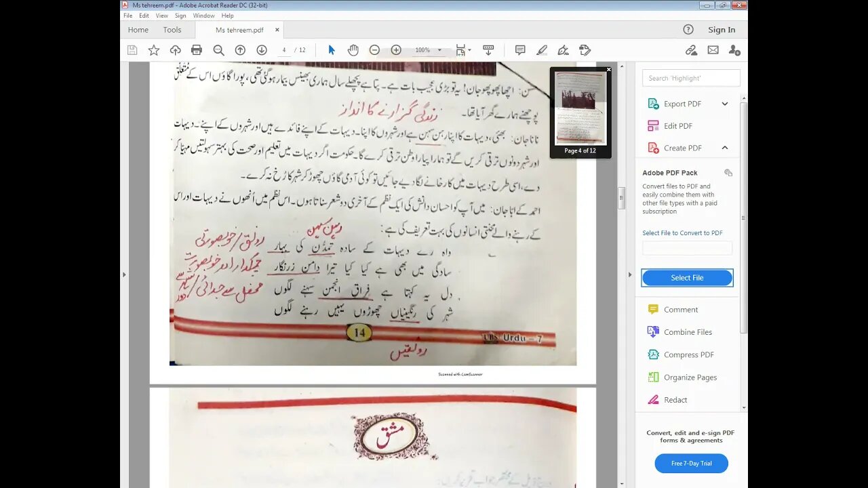Select the highlighter pen tool
868x488 pixels.
pos(542,50)
